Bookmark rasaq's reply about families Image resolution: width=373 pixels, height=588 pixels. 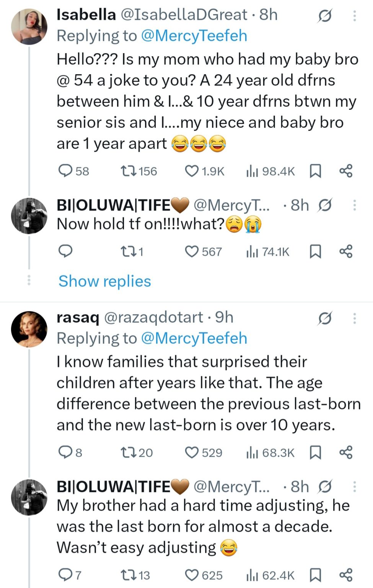(315, 452)
